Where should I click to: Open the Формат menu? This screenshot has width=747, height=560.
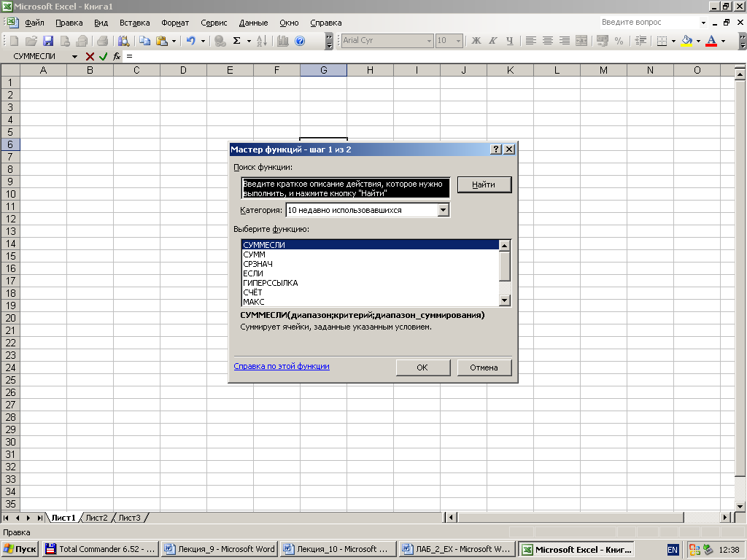point(175,23)
